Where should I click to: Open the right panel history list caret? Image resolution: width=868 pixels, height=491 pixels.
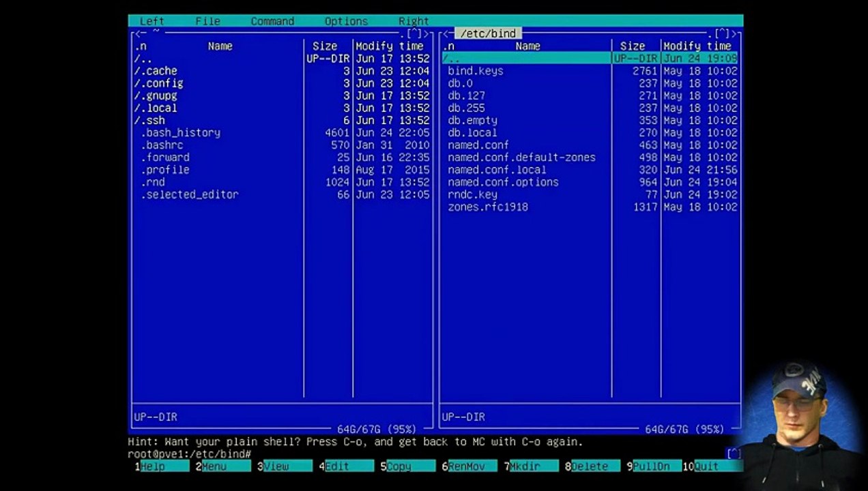click(x=723, y=33)
